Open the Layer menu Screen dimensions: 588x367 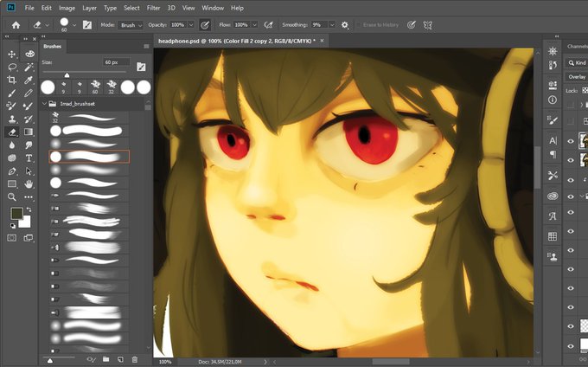[x=89, y=8]
